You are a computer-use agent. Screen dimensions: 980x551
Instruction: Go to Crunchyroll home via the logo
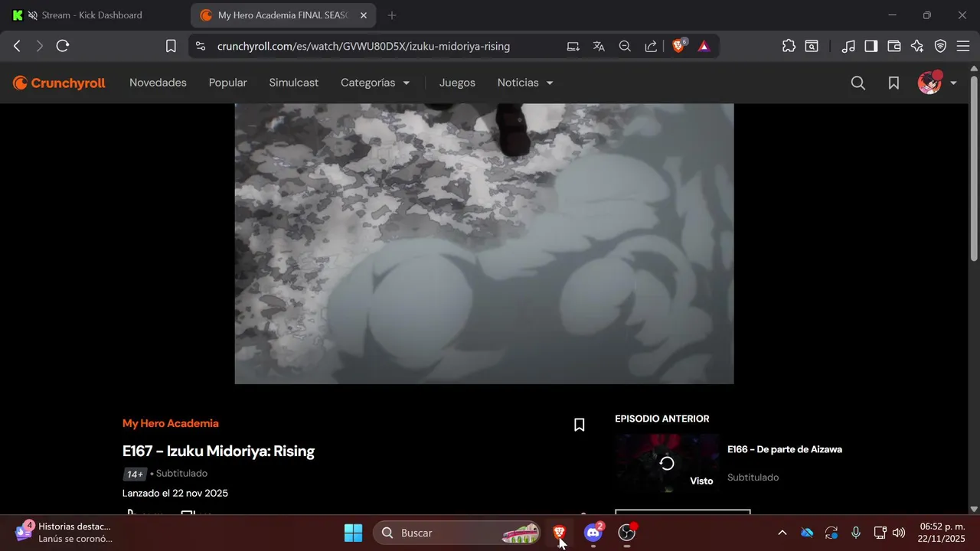point(59,83)
